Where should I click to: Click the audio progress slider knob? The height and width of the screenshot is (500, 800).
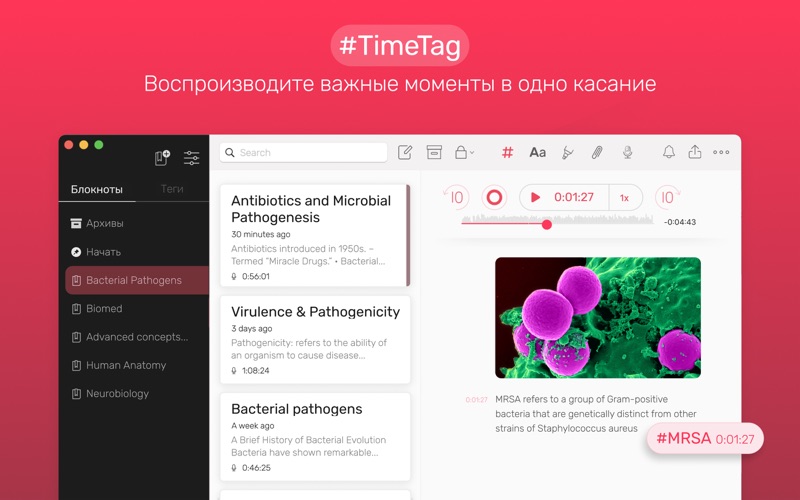coord(546,224)
